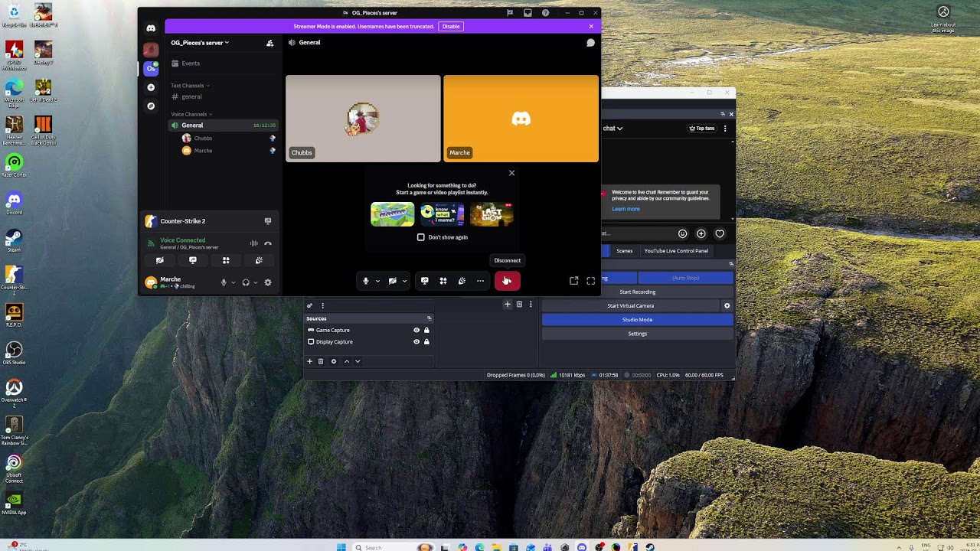Open Discord inbox icon in title bar
Screen dimensions: 980x551
[528, 13]
